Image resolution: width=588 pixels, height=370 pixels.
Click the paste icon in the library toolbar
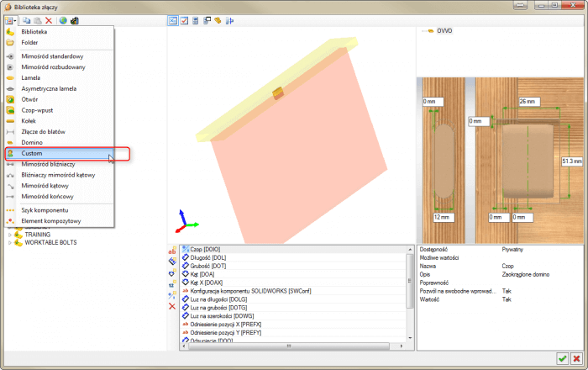pos(38,21)
